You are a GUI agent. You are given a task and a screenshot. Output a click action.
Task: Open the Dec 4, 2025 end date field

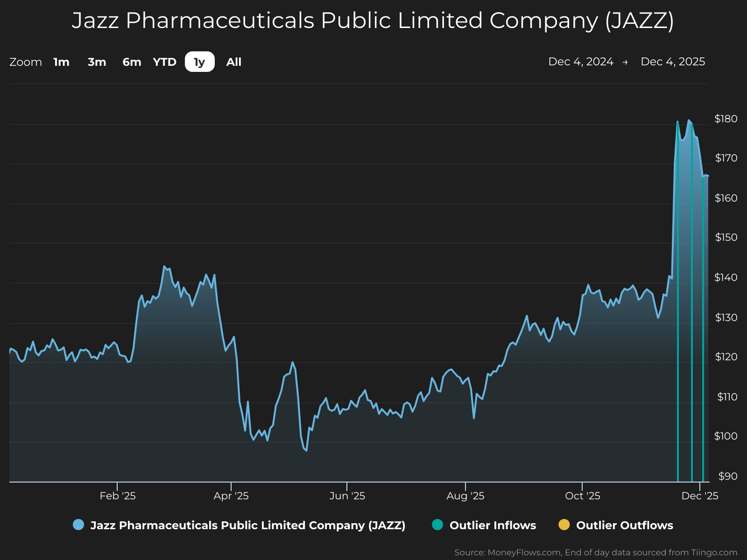tap(673, 62)
